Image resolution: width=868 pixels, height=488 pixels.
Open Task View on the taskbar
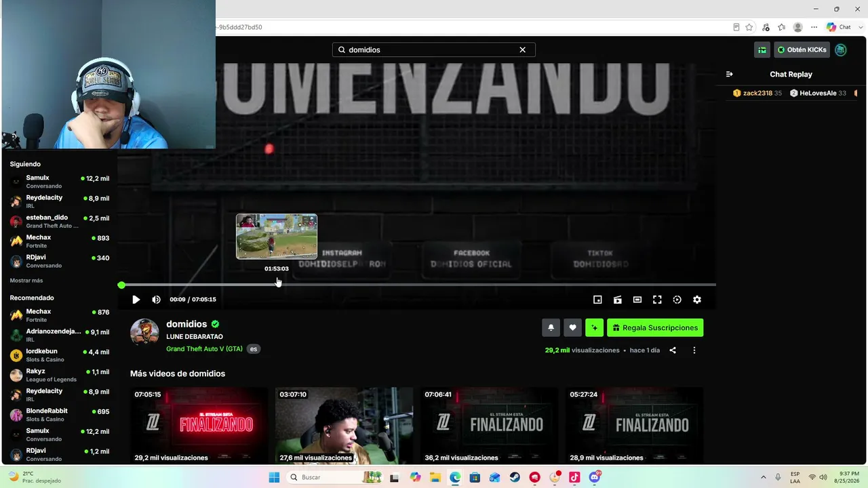394,477
